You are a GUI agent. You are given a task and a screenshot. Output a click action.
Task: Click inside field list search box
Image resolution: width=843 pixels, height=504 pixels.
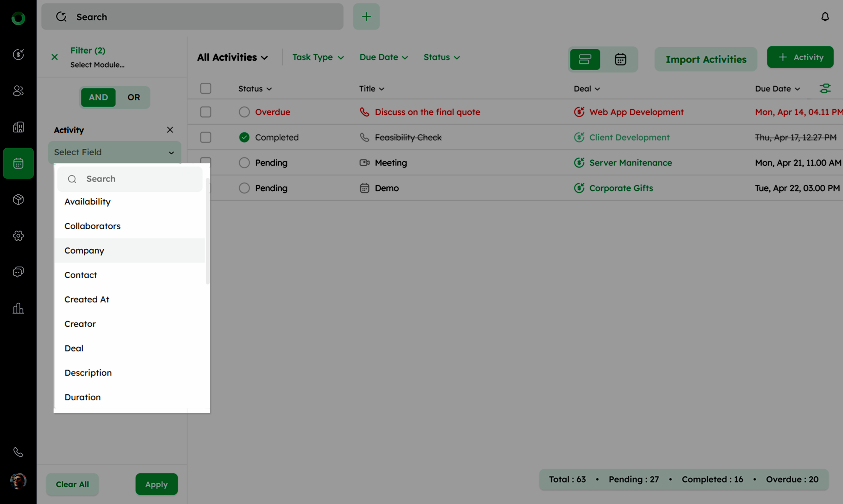click(136, 179)
